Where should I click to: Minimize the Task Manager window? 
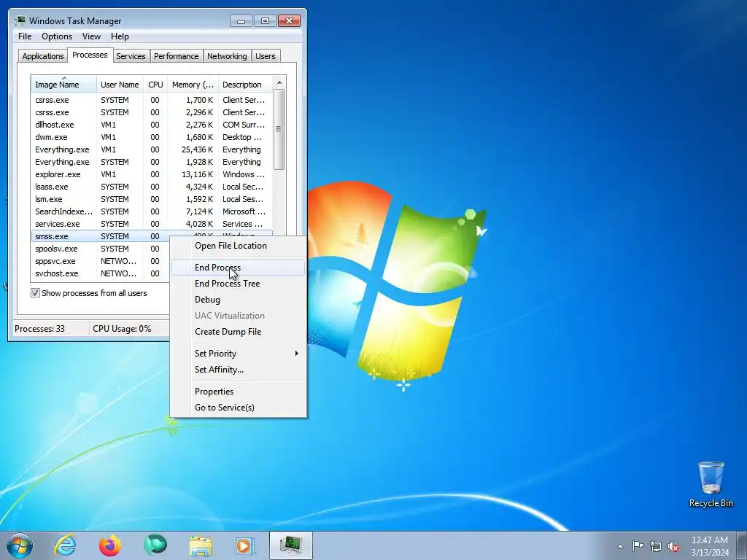(x=241, y=21)
